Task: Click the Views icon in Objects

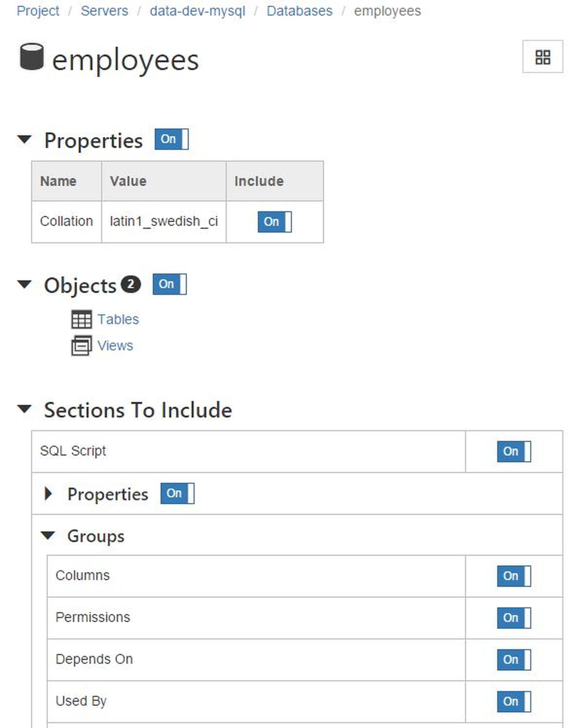Action: click(83, 344)
